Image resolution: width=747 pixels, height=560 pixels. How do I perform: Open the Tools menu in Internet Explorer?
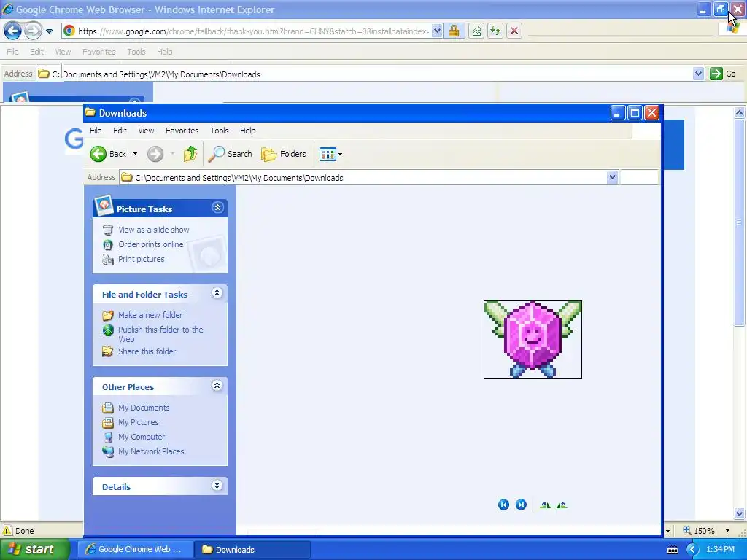pos(136,52)
